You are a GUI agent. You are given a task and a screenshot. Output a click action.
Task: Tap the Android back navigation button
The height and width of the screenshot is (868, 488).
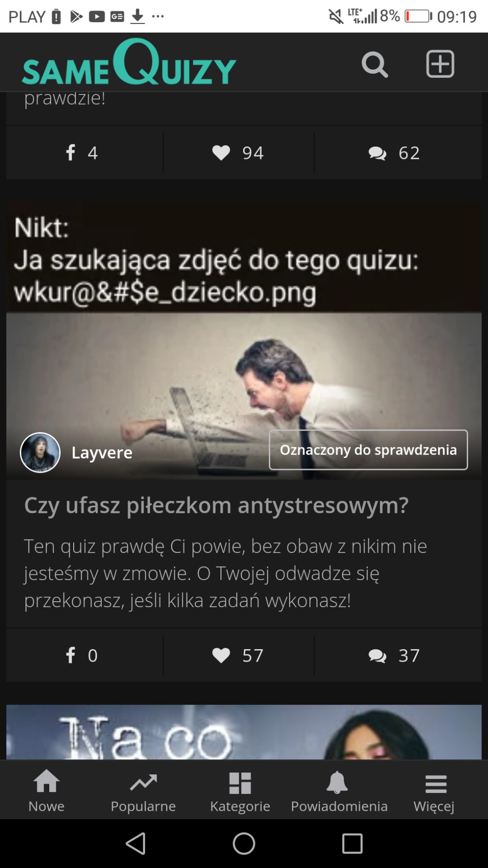point(136,844)
